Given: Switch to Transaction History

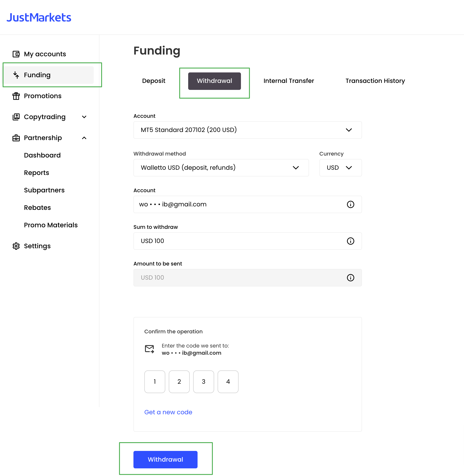Looking at the screenshot, I should click(375, 81).
